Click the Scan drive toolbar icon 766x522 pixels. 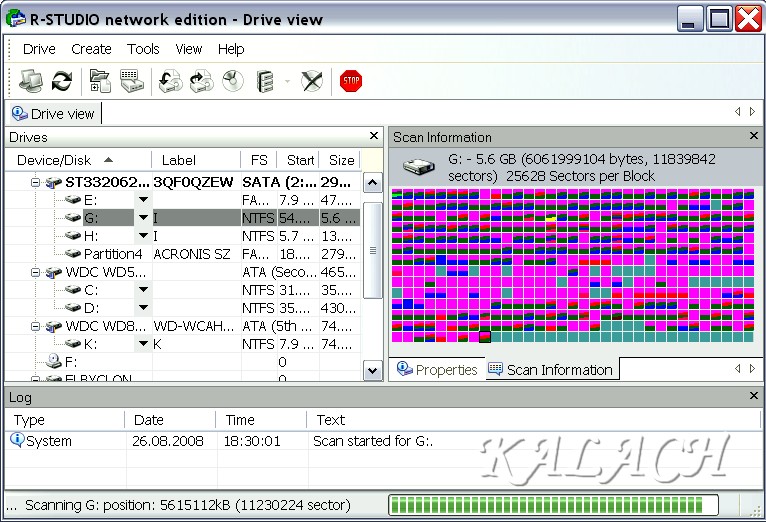pos(132,81)
